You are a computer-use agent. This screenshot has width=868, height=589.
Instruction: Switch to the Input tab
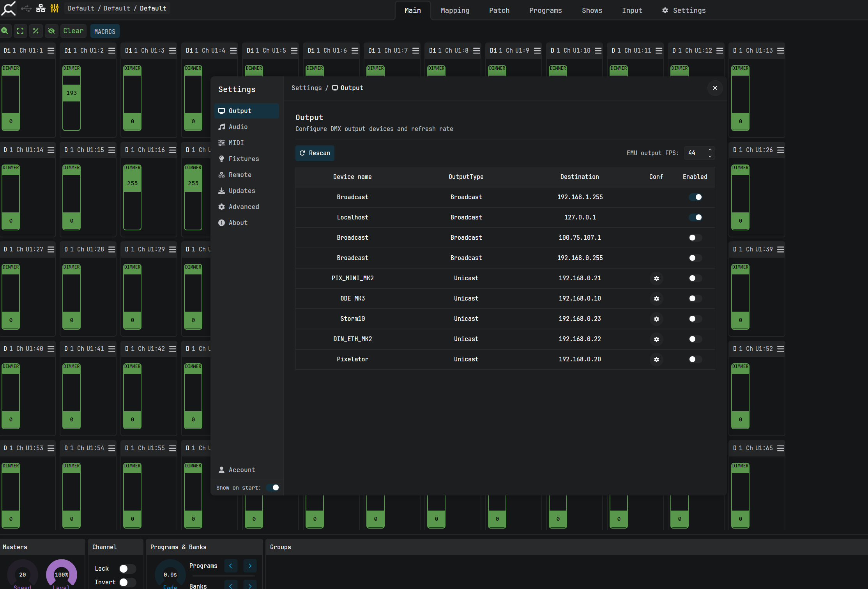pos(632,11)
